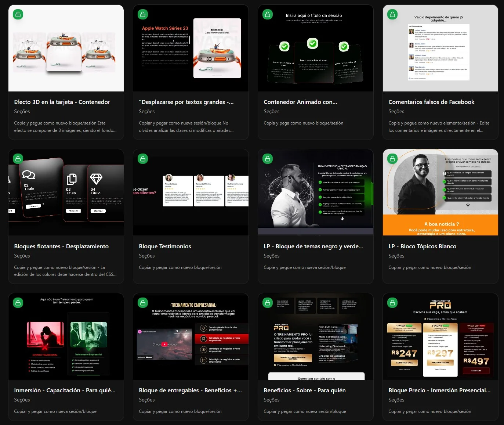Open the Beneficios - Sobre - Para quién title

pyautogui.click(x=304, y=390)
